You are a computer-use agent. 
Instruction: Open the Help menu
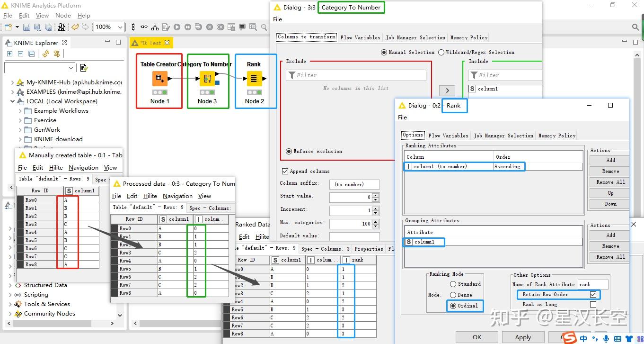(x=84, y=16)
